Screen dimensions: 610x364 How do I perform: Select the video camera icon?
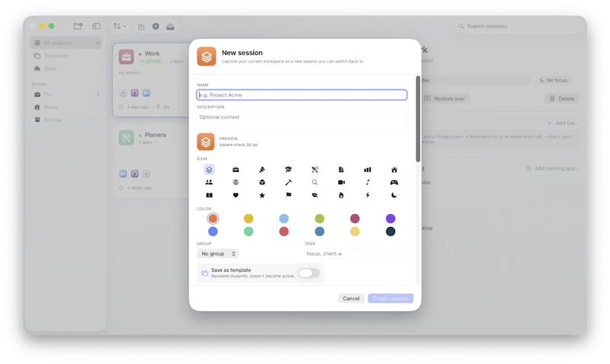pyautogui.click(x=341, y=182)
